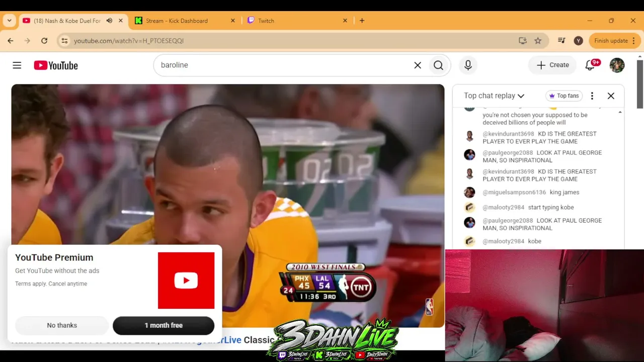Click the 'start typing kobe' chat text
Screen dimensions: 644x362
551,207
